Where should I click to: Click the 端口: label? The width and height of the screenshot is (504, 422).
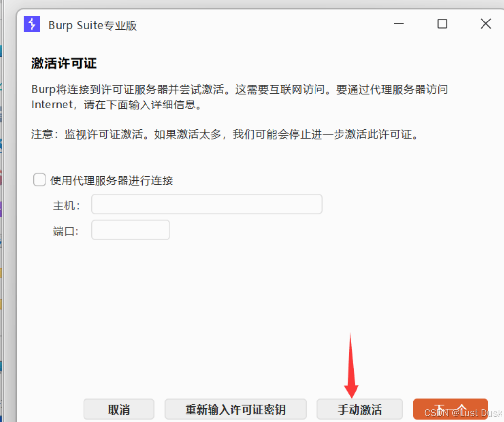coord(65,231)
